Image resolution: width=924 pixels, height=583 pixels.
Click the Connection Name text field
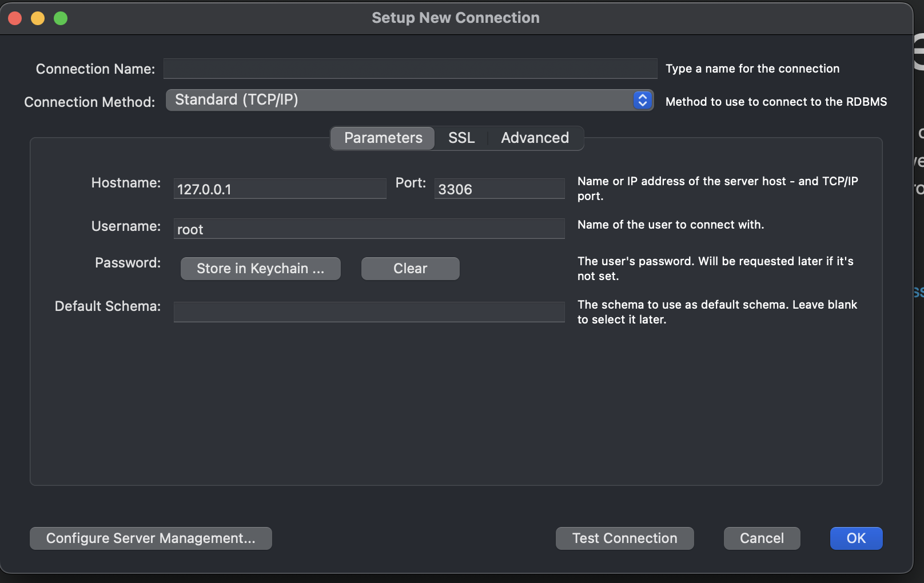pos(410,69)
